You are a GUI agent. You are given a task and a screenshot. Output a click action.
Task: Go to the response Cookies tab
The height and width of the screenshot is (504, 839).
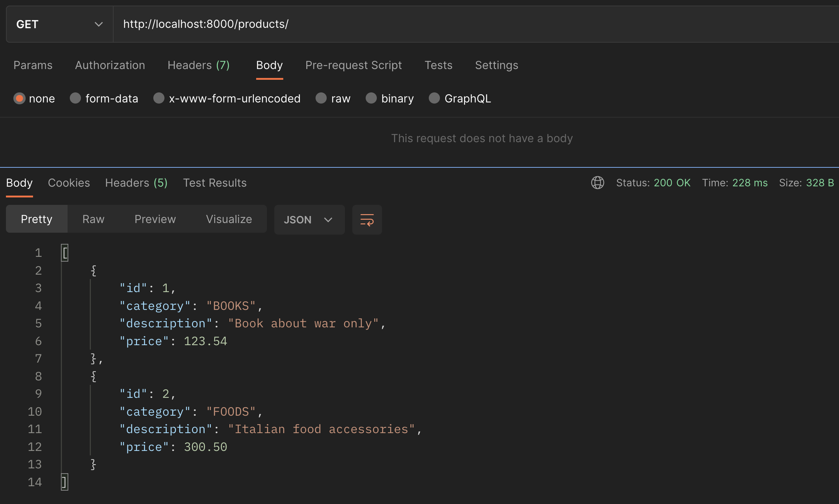click(69, 183)
